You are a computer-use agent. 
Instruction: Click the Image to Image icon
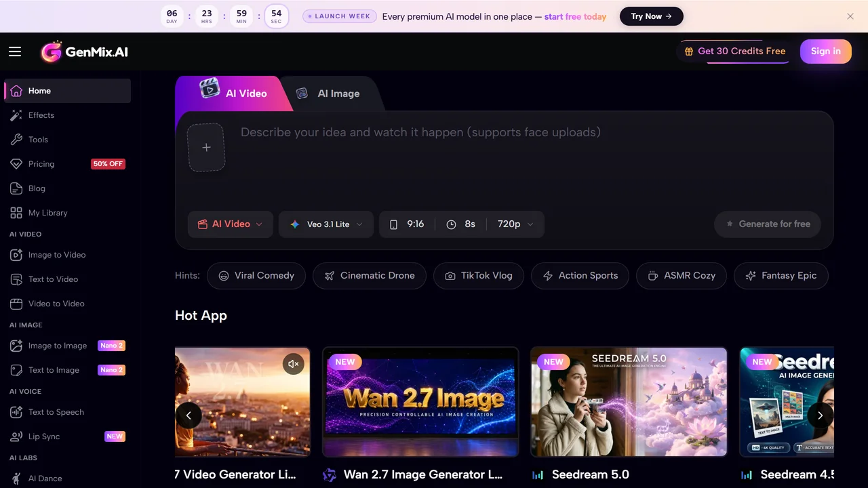pos(16,346)
